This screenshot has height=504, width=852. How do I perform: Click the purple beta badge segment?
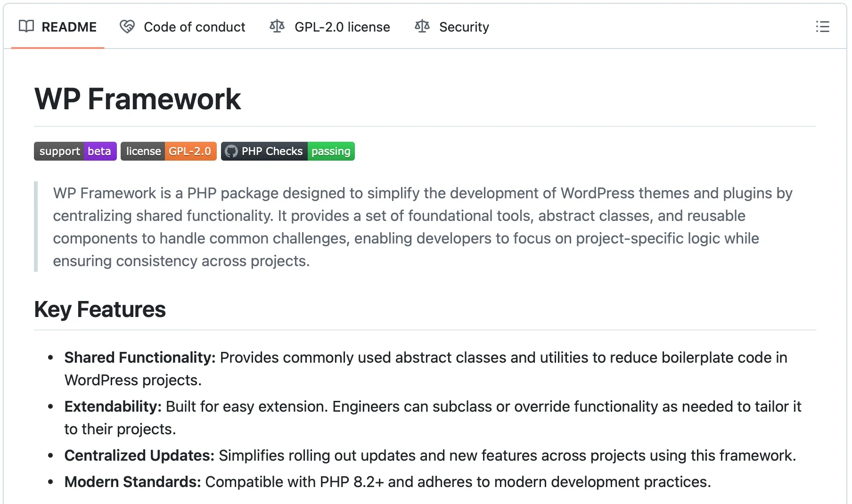99,151
